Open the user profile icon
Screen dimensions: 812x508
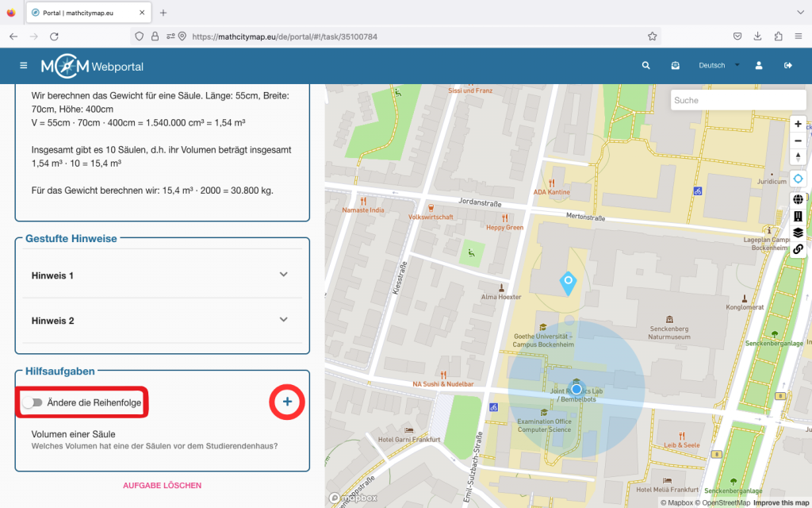click(759, 66)
